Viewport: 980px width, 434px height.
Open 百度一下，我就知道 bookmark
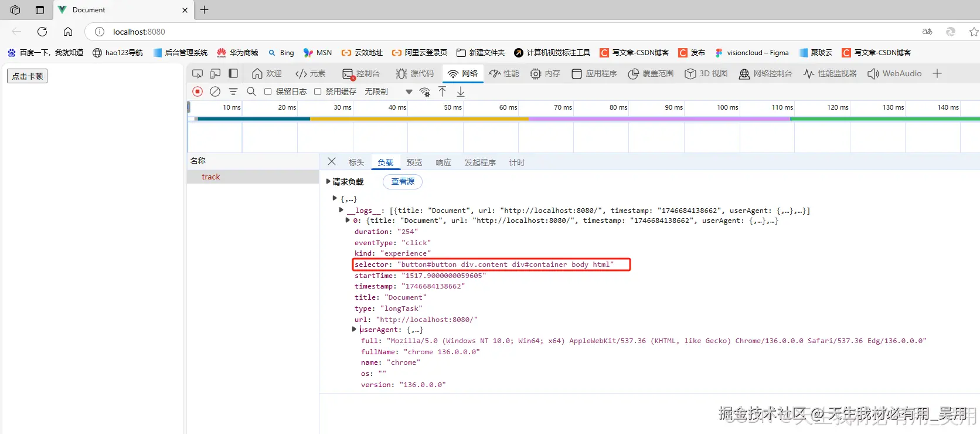[45, 53]
